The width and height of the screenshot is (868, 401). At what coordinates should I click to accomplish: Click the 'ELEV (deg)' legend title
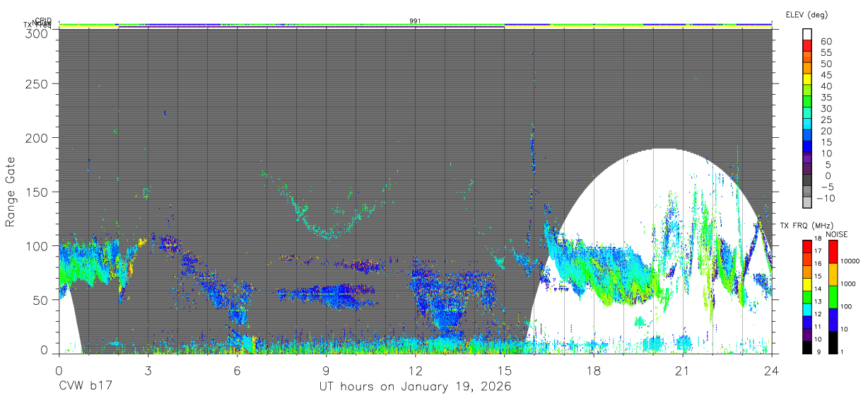click(x=807, y=14)
